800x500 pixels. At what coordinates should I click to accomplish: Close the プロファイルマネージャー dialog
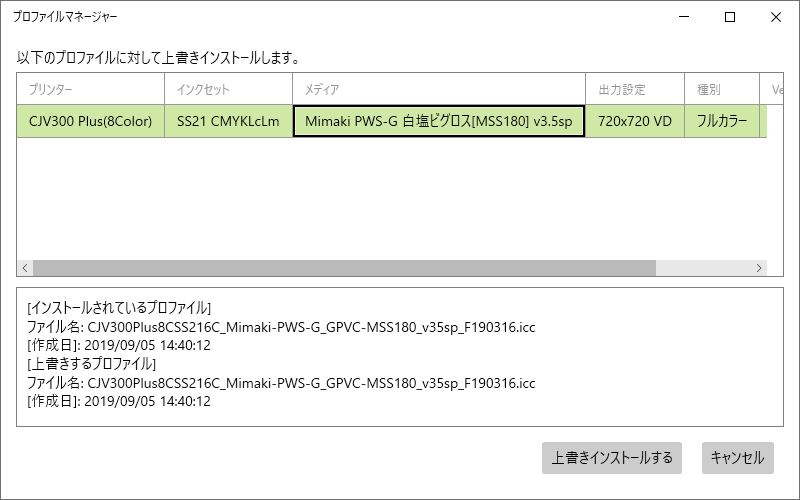pos(776,17)
